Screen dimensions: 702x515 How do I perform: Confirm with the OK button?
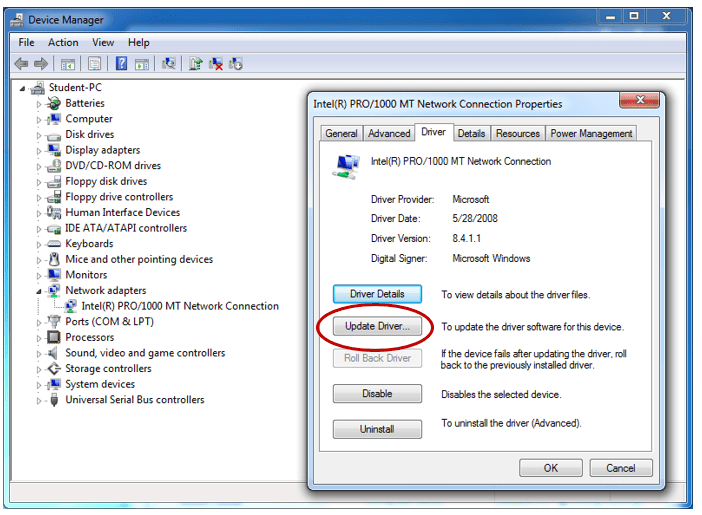tap(551, 468)
